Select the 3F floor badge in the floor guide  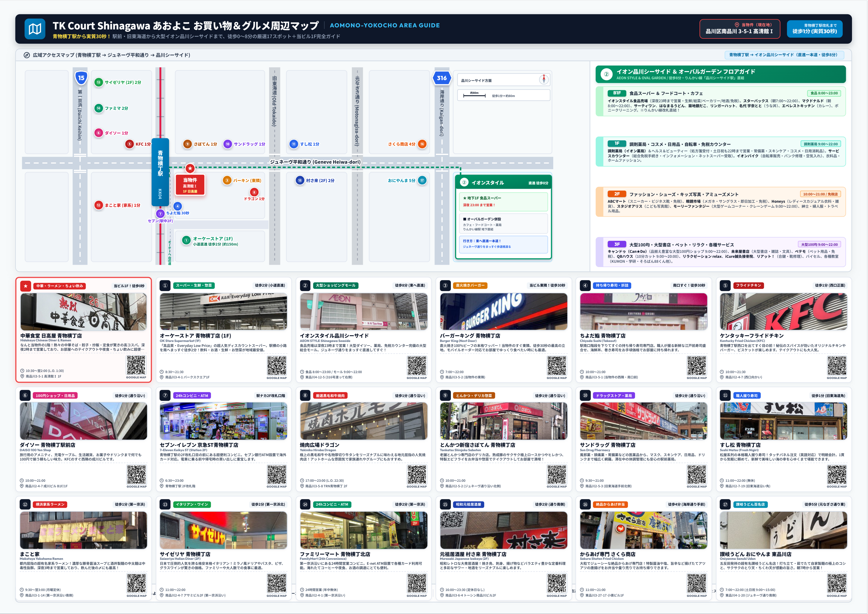pos(617,244)
